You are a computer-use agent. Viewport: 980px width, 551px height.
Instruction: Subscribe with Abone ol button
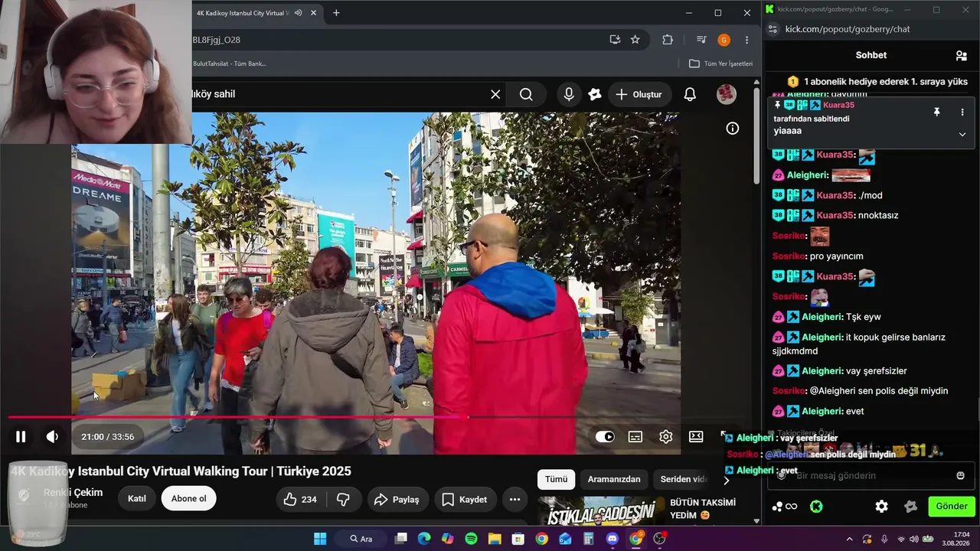point(188,499)
